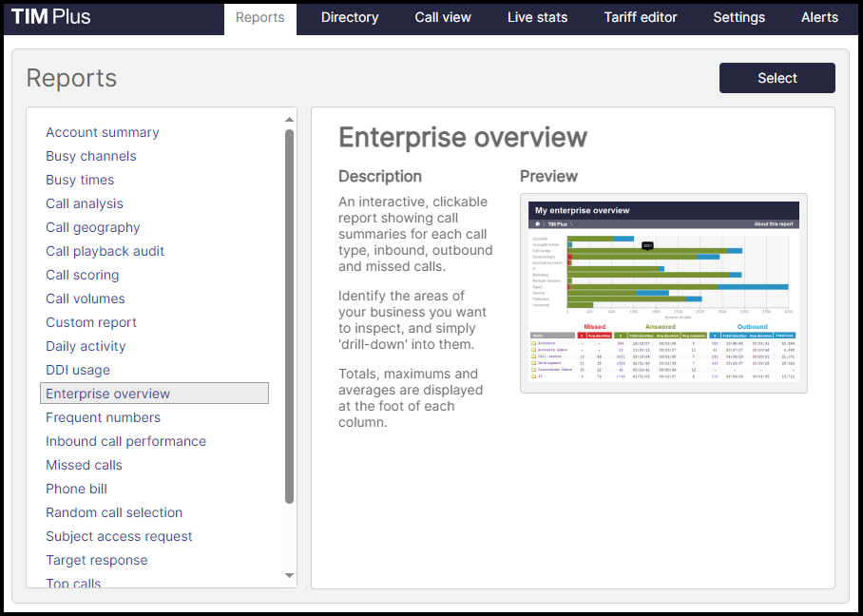Select the Daily activity report
Screen dimensions: 863x616
86,346
